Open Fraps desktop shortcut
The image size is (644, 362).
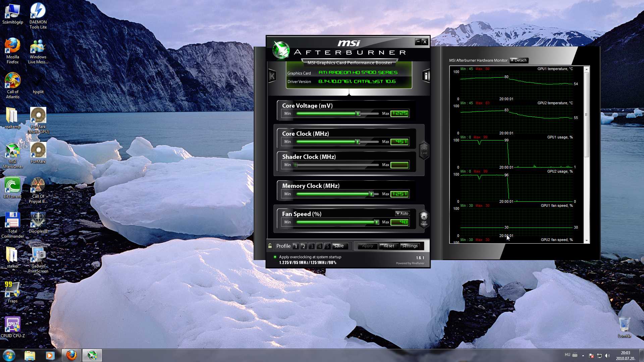coord(12,293)
